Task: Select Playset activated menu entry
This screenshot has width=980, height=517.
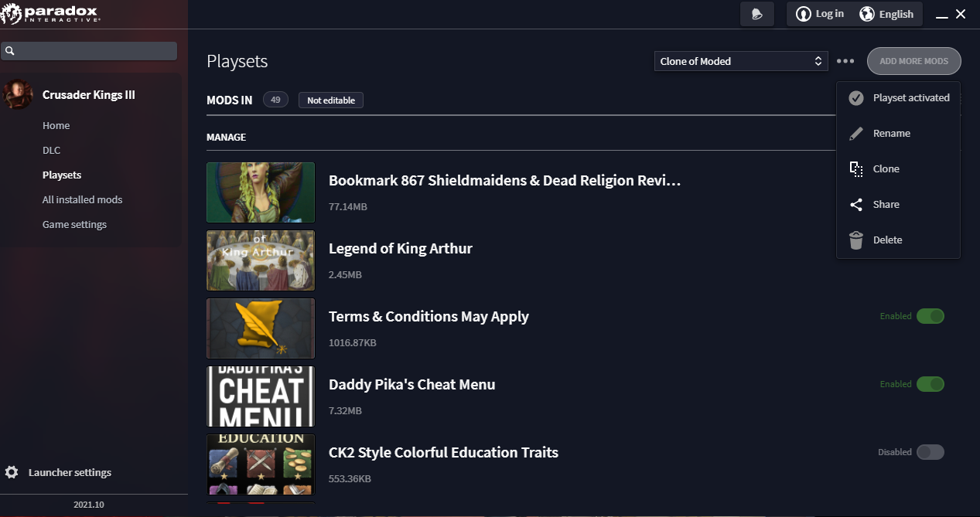Action: tap(898, 98)
